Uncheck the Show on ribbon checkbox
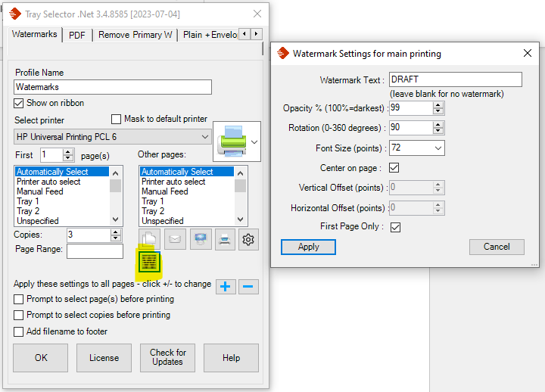The height and width of the screenshot is (392, 545). [x=20, y=103]
